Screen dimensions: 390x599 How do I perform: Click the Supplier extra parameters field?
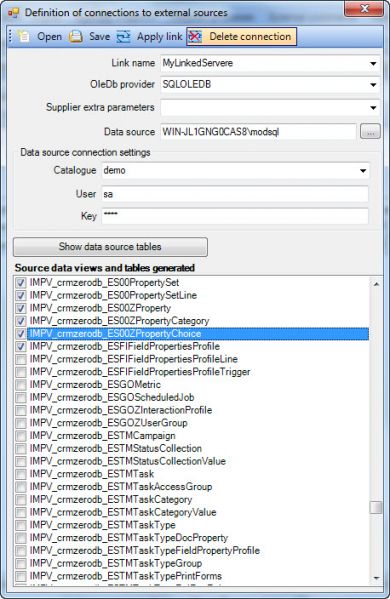[270, 107]
